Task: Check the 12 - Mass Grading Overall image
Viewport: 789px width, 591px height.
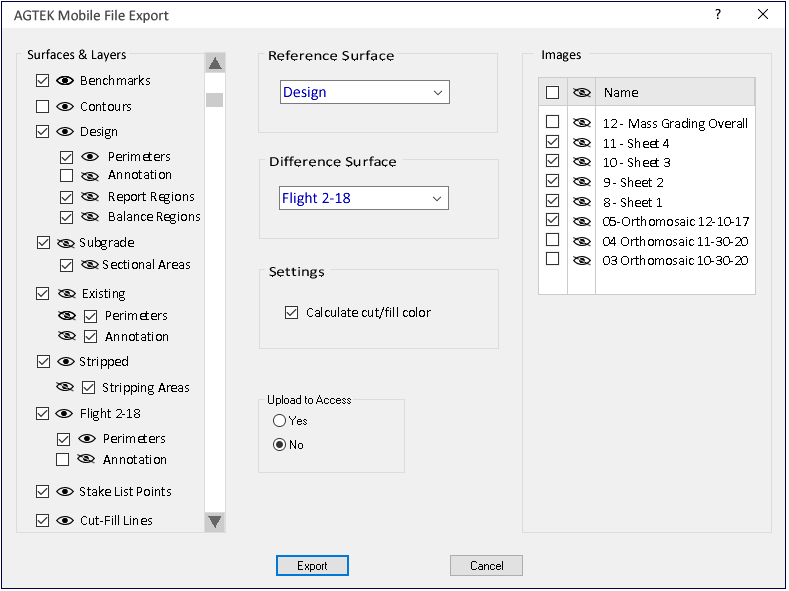Action: tap(552, 123)
